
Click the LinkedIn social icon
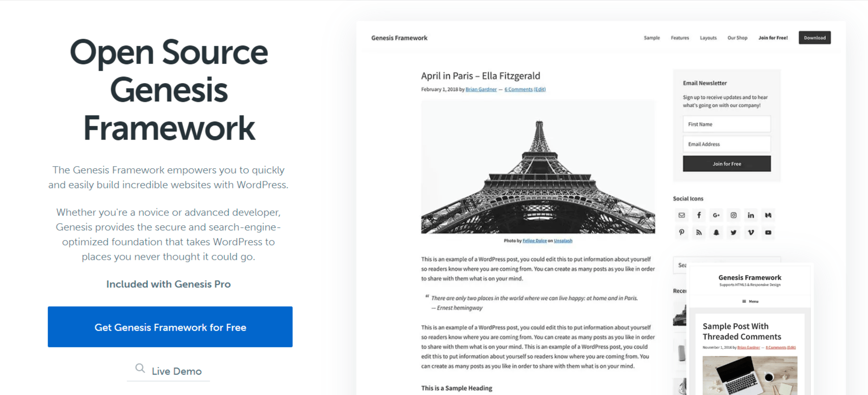pyautogui.click(x=751, y=215)
